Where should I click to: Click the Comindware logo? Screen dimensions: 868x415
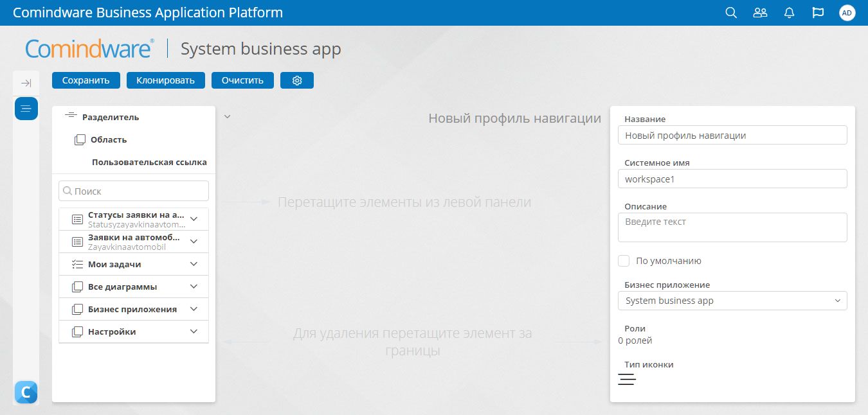click(x=89, y=49)
